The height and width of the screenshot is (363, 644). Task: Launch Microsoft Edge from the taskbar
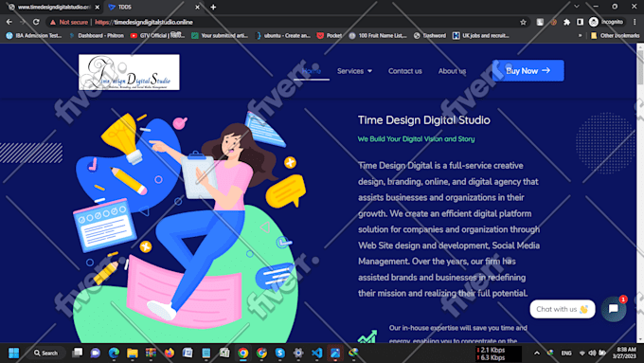(114, 354)
